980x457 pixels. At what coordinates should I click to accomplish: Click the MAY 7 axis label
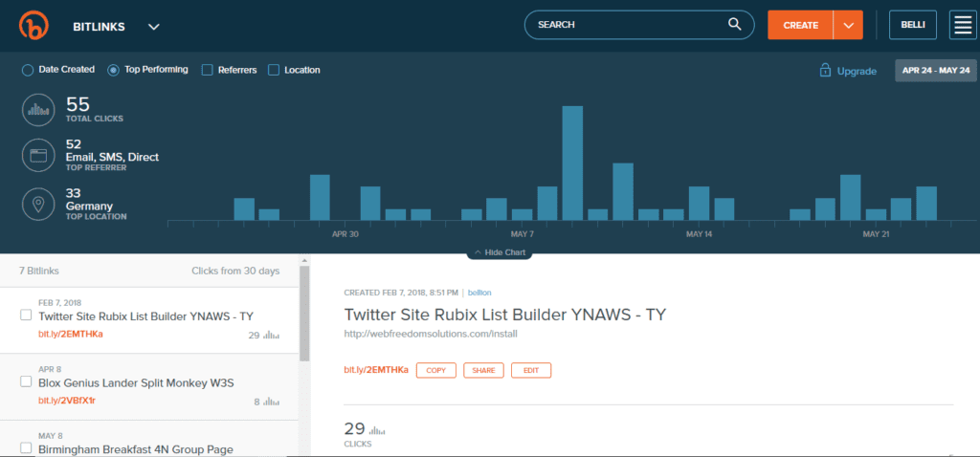(x=523, y=234)
